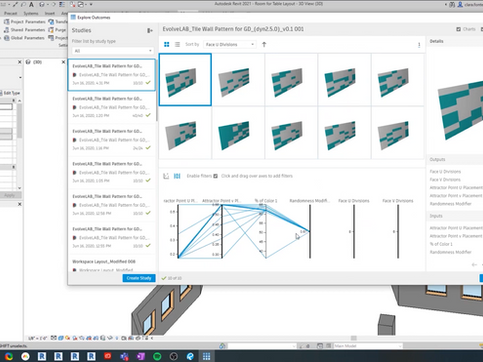483x362 pixels.
Task: Collapse lower property group in Properties palette
Action: [x=14, y=167]
